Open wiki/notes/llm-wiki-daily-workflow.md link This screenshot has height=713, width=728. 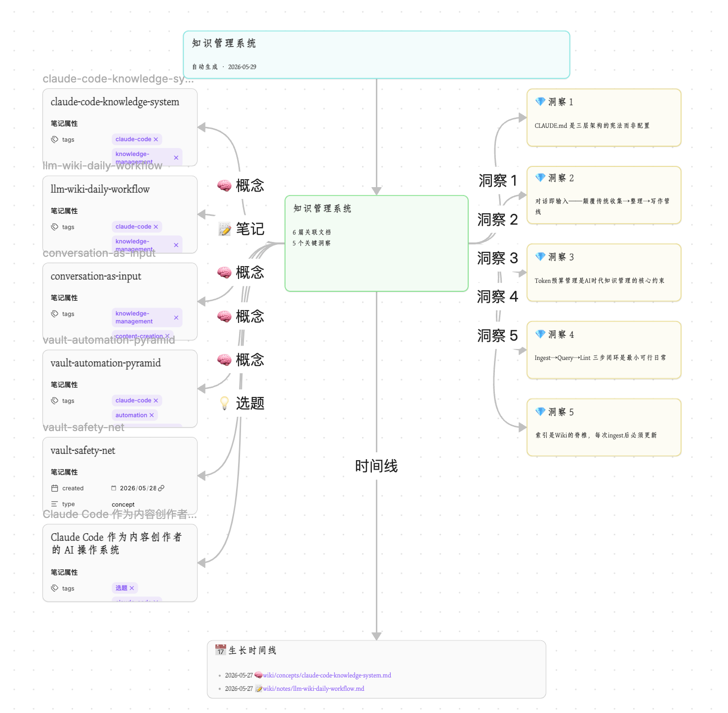click(314, 689)
